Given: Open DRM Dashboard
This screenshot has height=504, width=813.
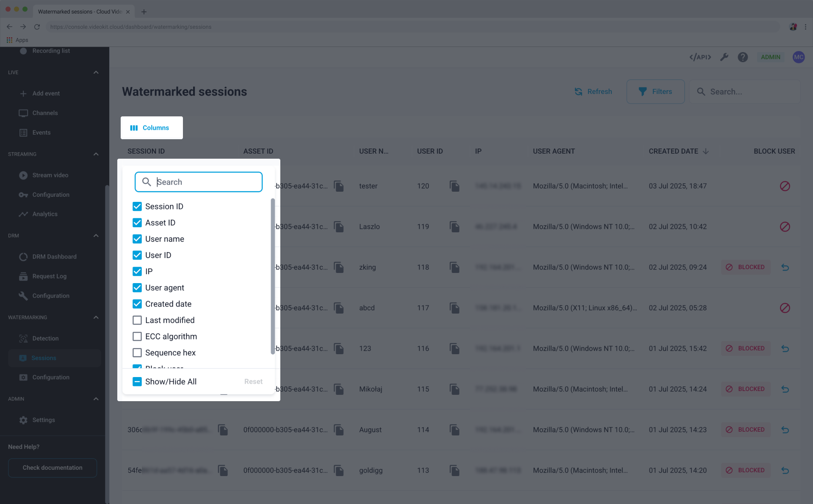Looking at the screenshot, I should [x=54, y=257].
